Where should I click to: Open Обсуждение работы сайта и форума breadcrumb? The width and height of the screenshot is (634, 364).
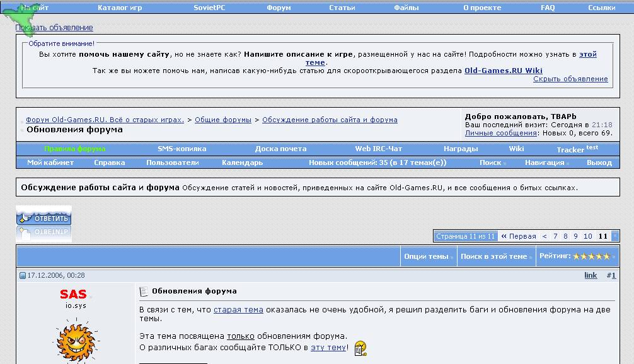(330, 120)
